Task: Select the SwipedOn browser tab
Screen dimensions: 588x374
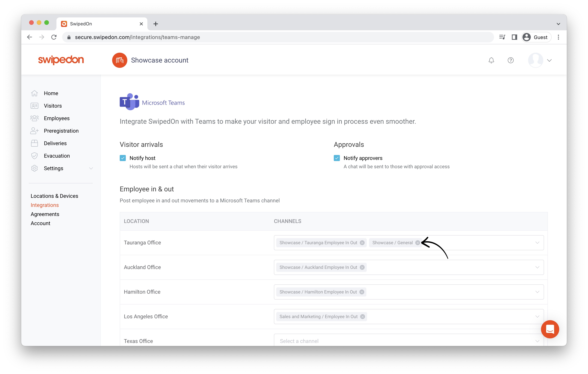Action: 102,24
